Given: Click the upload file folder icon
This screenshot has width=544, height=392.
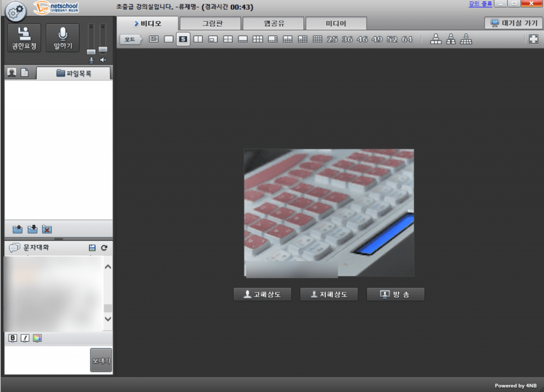Looking at the screenshot, I should pos(18,229).
